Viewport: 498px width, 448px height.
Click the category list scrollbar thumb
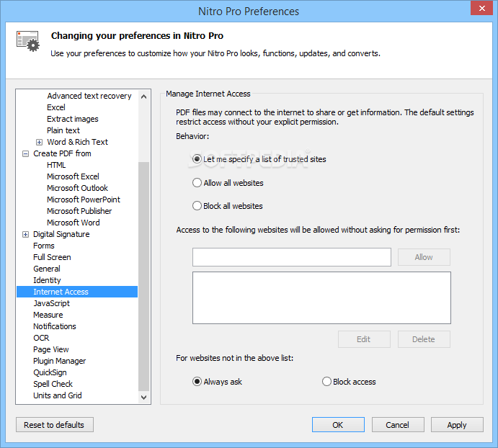coord(144,277)
